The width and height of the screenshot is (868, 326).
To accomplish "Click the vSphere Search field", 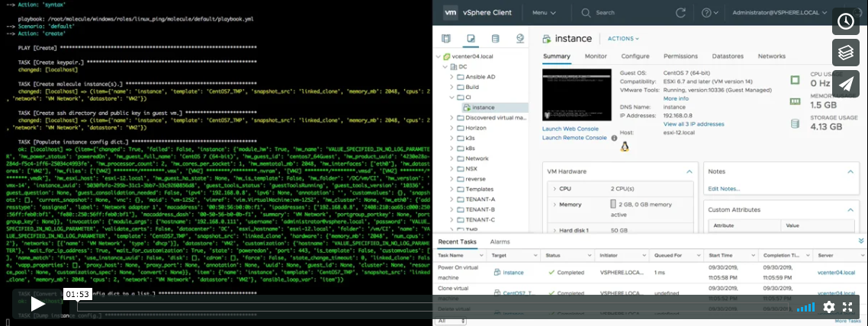I will [x=605, y=12].
